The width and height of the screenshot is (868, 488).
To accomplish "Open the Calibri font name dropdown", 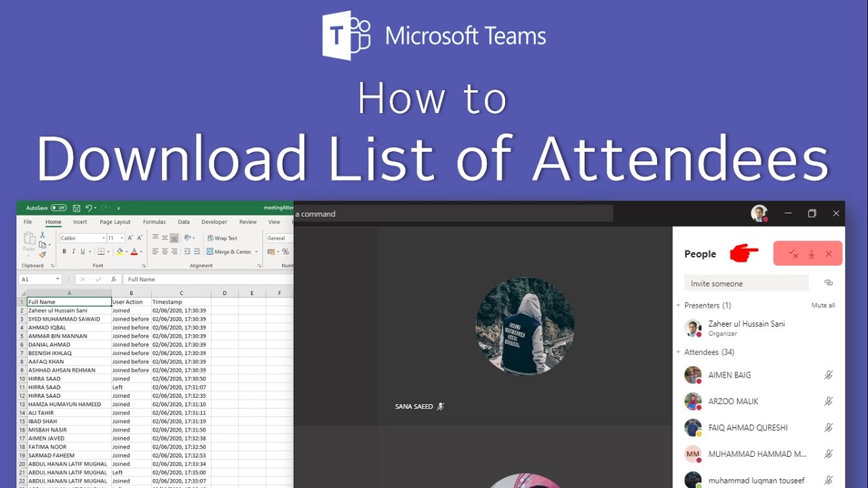I will (x=104, y=238).
